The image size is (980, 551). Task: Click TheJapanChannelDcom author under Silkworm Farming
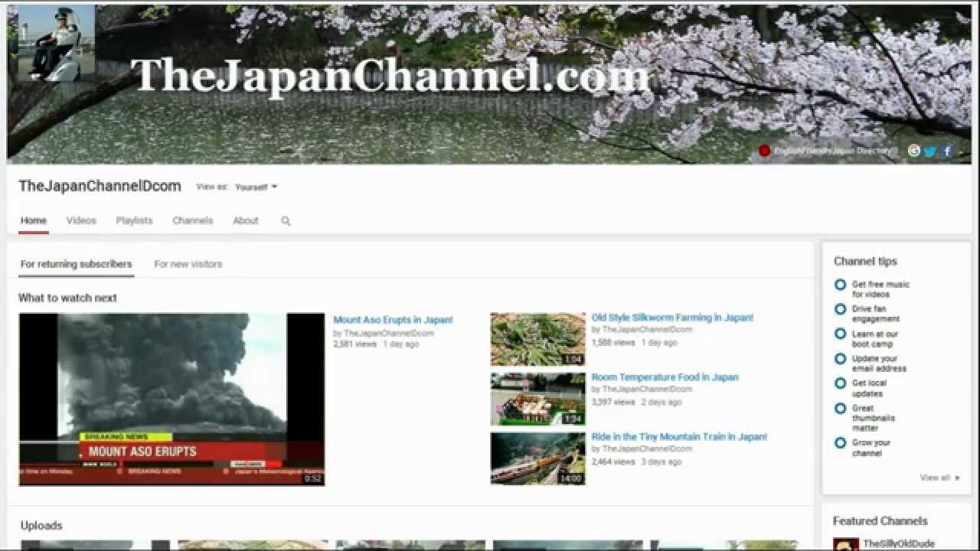(647, 329)
